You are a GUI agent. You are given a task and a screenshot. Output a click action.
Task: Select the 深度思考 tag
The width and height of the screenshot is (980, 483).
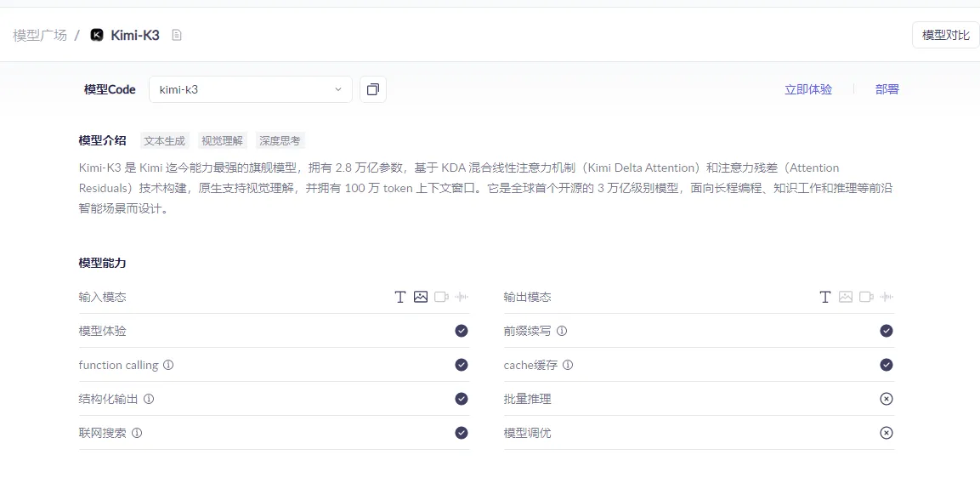pos(280,141)
